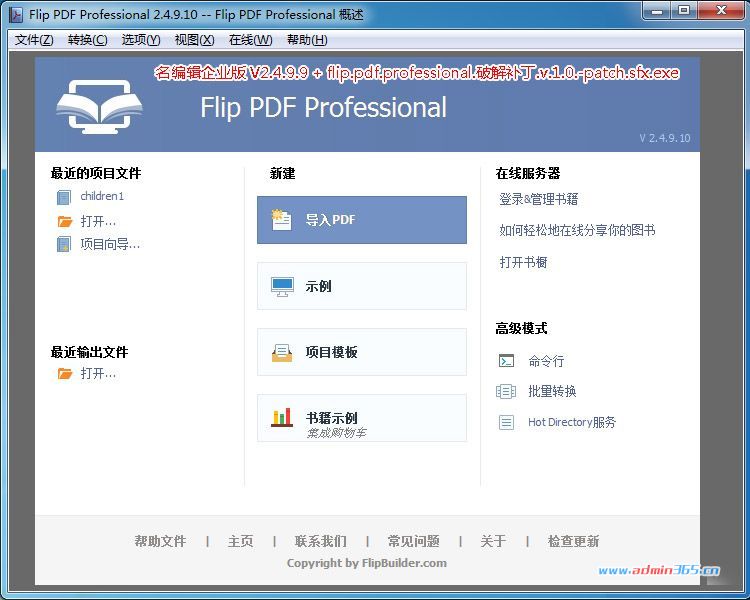Click the folder icon under 最近输出文件
Screen dimensions: 750x600
pyautogui.click(x=65, y=373)
